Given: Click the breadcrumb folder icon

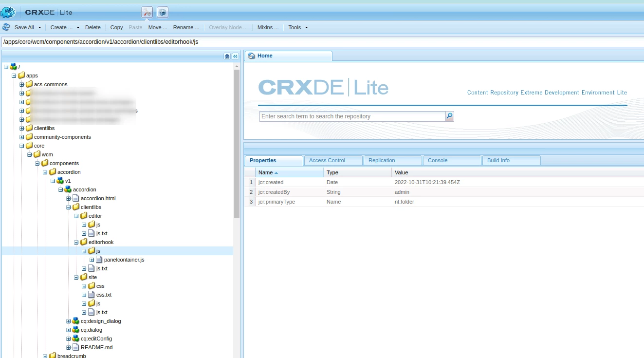Looking at the screenshot, I should [53, 356].
